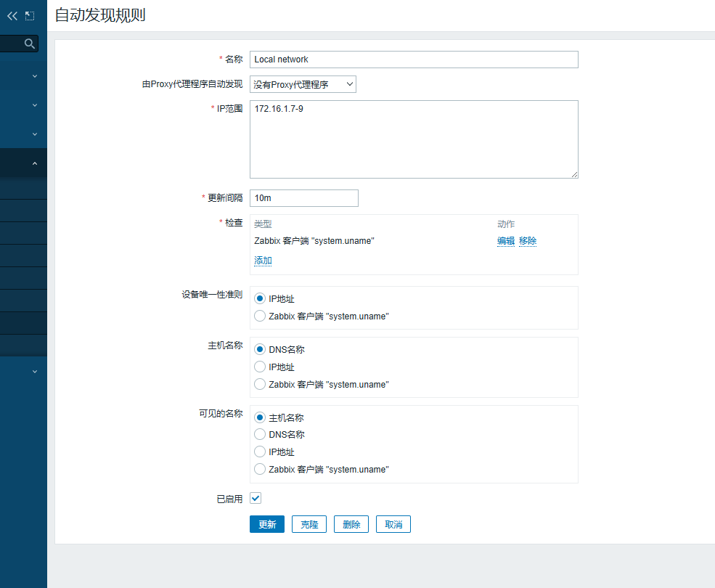Select IP地址 under 主机名称
The height and width of the screenshot is (588, 715).
[260, 367]
